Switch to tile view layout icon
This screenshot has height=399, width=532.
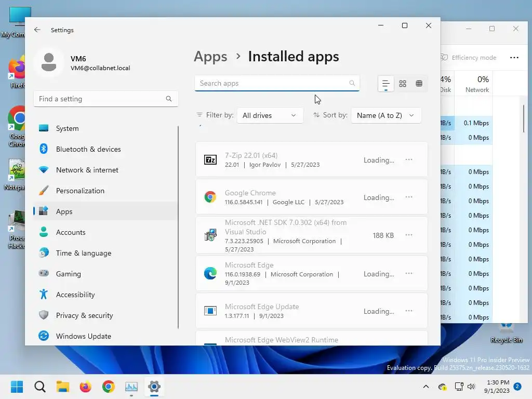pyautogui.click(x=419, y=84)
